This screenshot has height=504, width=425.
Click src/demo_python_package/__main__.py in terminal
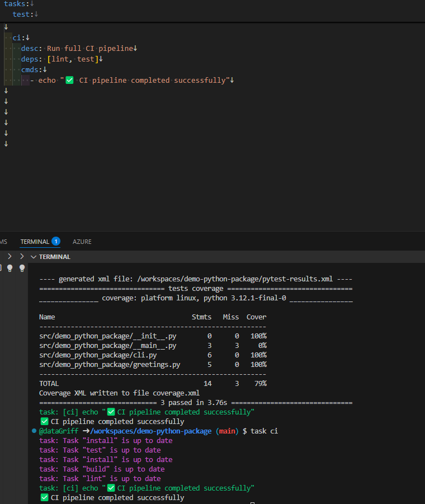click(x=107, y=346)
